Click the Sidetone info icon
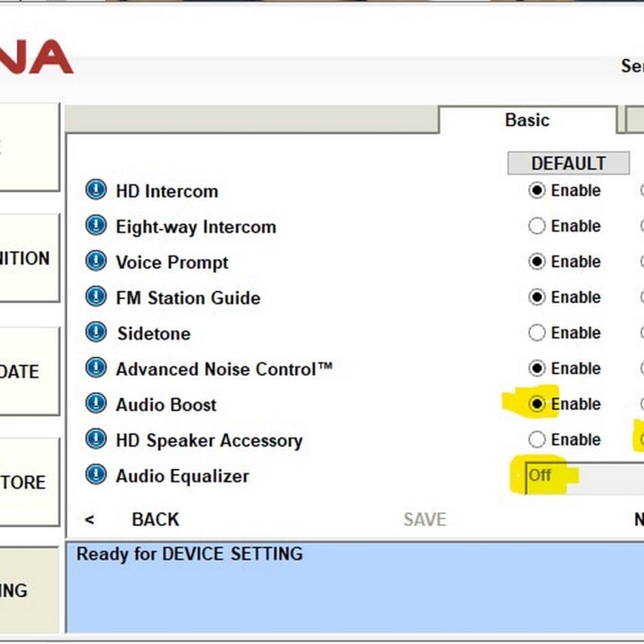The image size is (644, 644). click(95, 333)
